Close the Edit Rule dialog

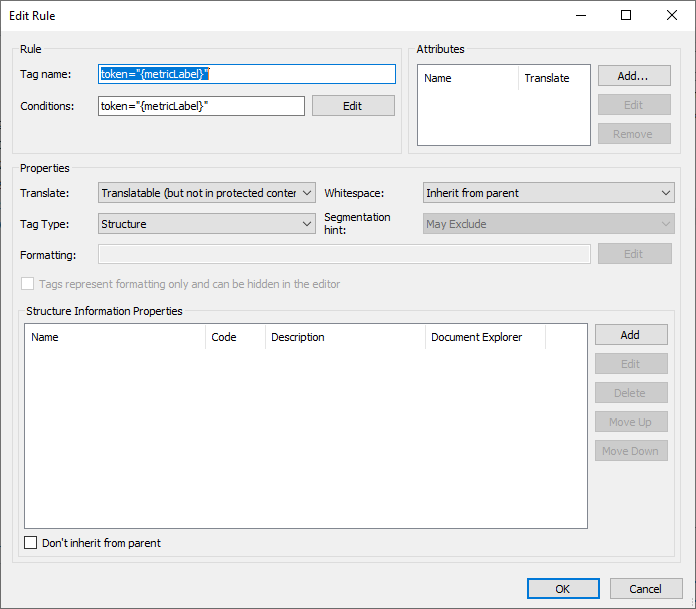pos(672,16)
